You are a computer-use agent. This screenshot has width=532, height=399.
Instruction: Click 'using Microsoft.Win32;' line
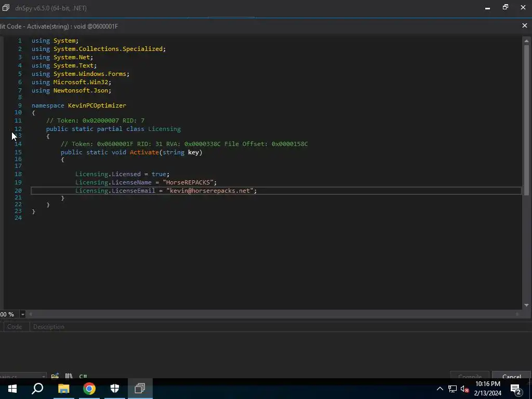[x=71, y=82]
